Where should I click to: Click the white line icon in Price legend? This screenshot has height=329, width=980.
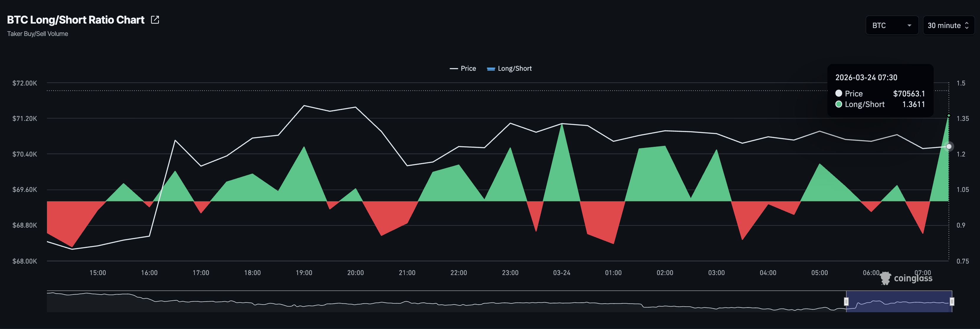(453, 69)
